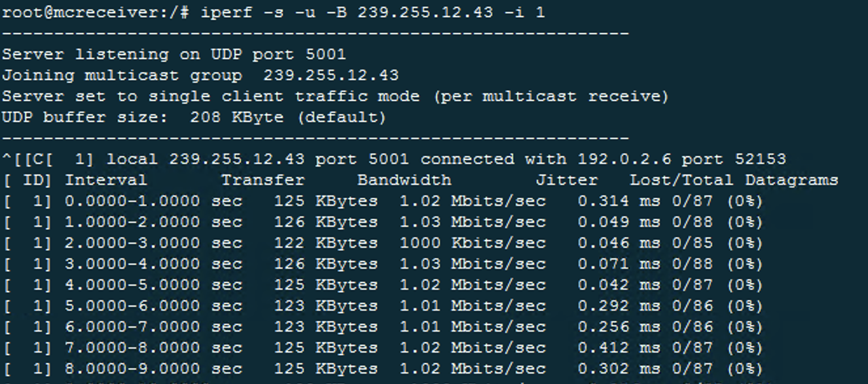Viewport: 868px width, 384px height.
Task: Click the 0/85 lost datagrams value
Action: (692, 243)
